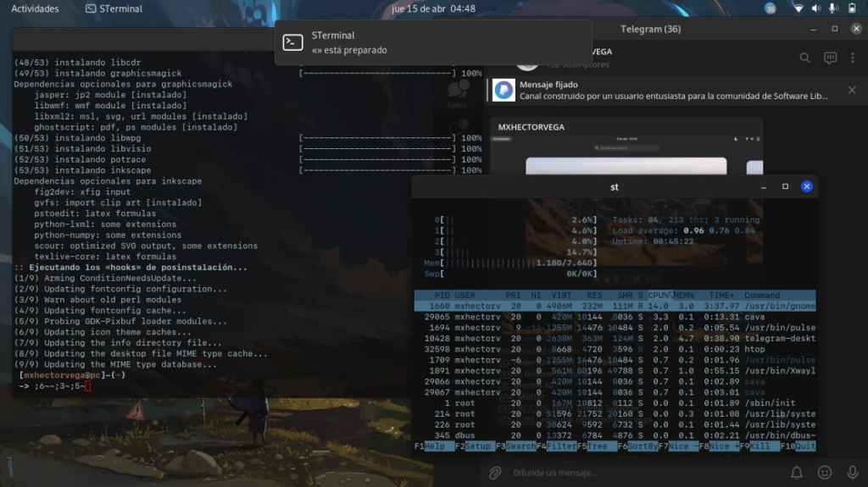Click the battery icon in the top bar
Screen dimensions: 868x487
(x=853, y=8)
